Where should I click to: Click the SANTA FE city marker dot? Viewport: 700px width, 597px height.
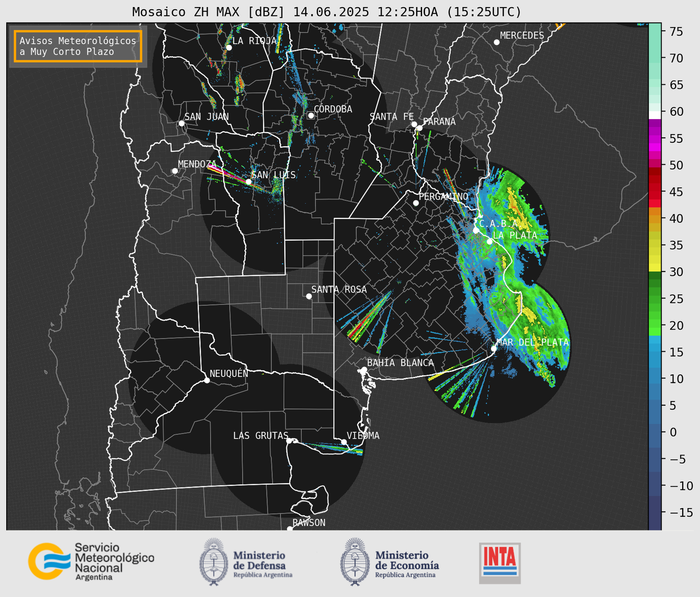(414, 124)
